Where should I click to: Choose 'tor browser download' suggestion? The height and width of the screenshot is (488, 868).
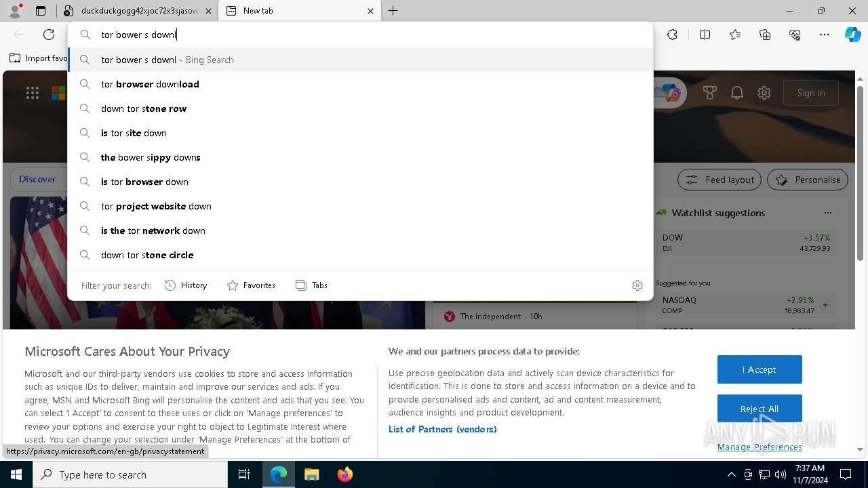click(x=360, y=84)
